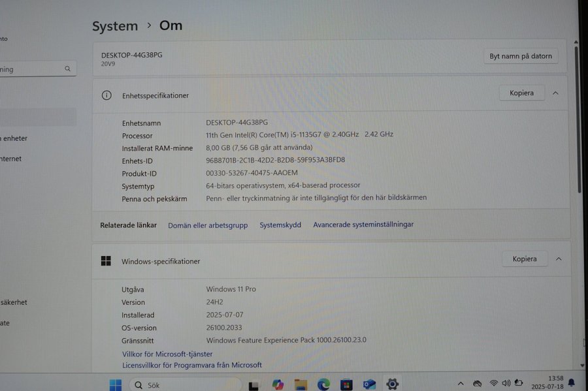
Task: Click the Systemtyp value '64-bitars operativsystem, x64-baserad processor'
Action: pos(283,185)
